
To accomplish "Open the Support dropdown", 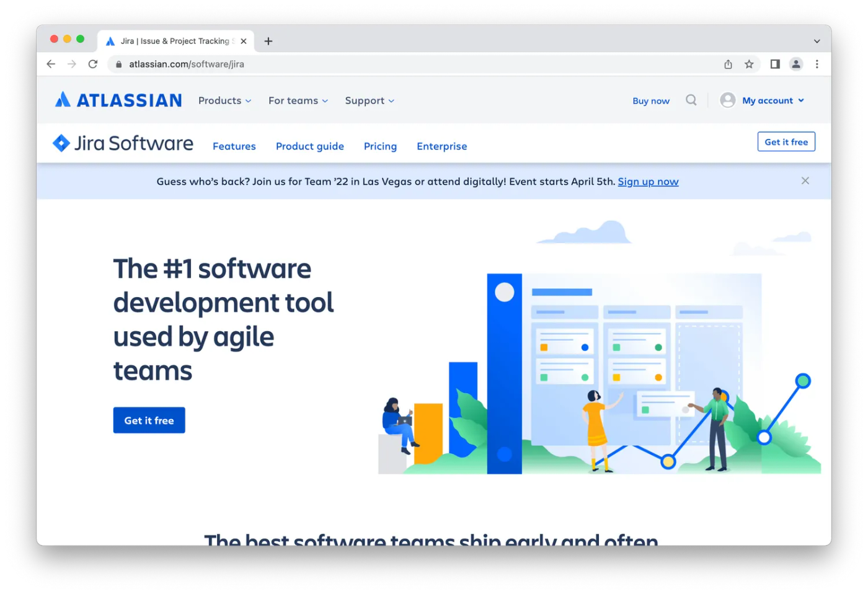I will [x=368, y=100].
